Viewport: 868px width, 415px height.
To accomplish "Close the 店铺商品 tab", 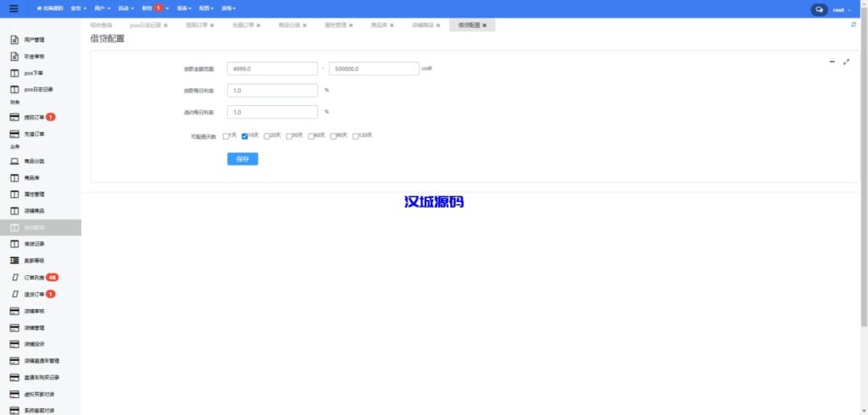I will click(438, 25).
